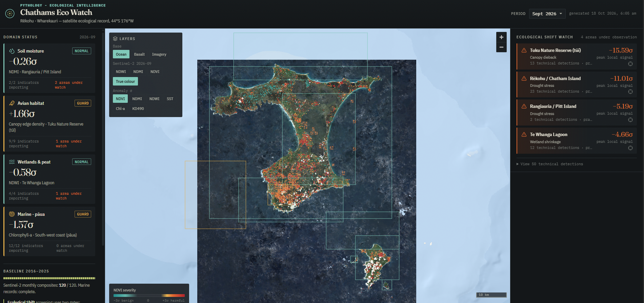The height and width of the screenshot is (303, 644).
Task: Click warning icon for Rēkohu / Chatham Island
Action: [x=524, y=78]
